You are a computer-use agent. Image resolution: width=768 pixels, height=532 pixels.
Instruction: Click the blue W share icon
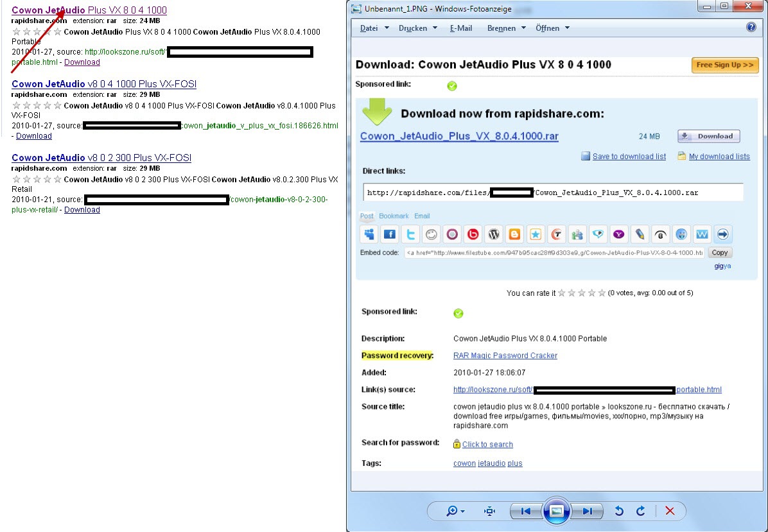702,234
